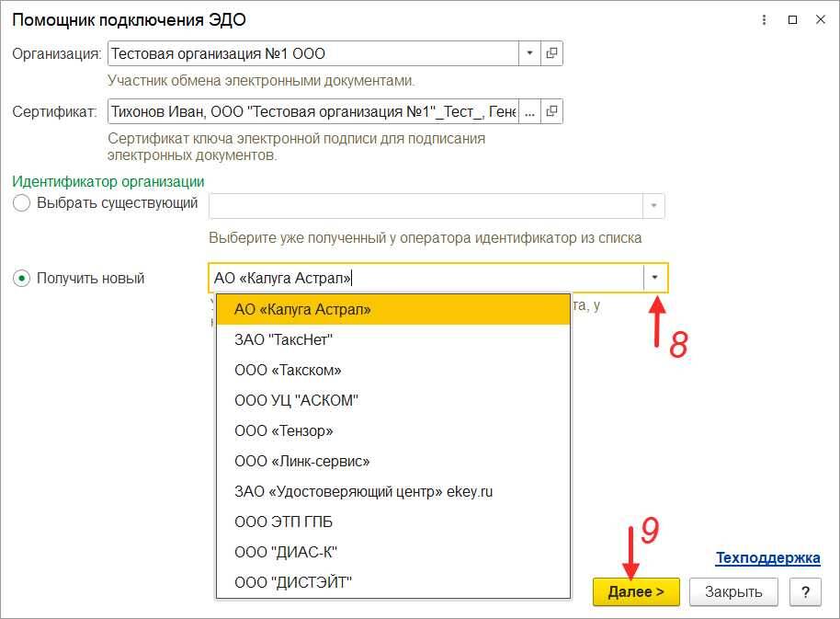Maximize the Помощник подключения ЭДО window
This screenshot has height=619, width=840.
(792, 20)
